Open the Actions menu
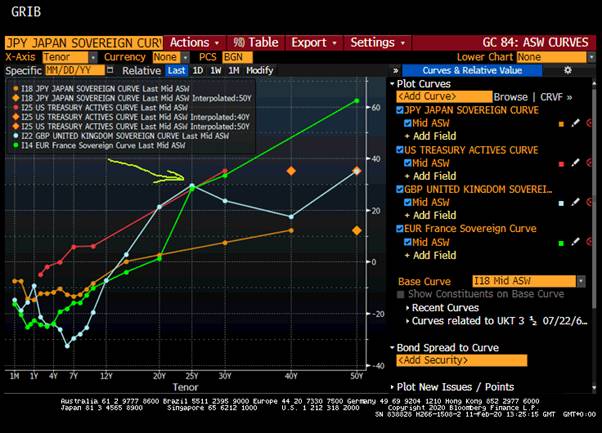 point(195,42)
